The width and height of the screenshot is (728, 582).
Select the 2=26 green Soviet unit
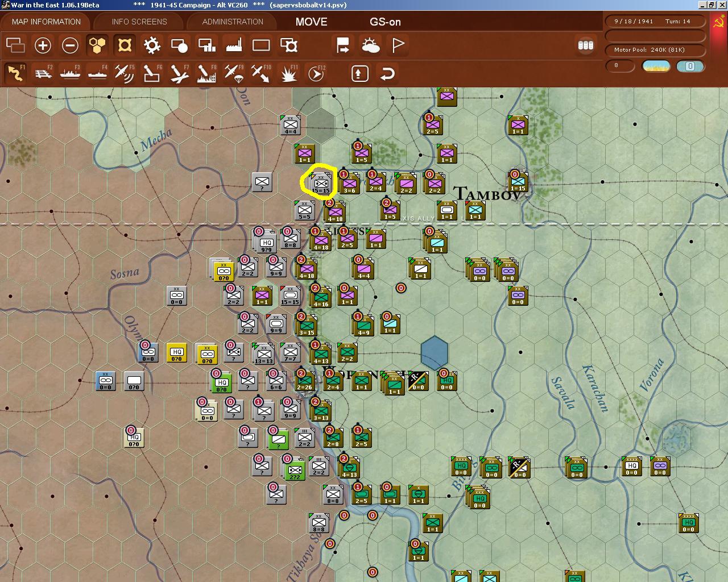305,381
